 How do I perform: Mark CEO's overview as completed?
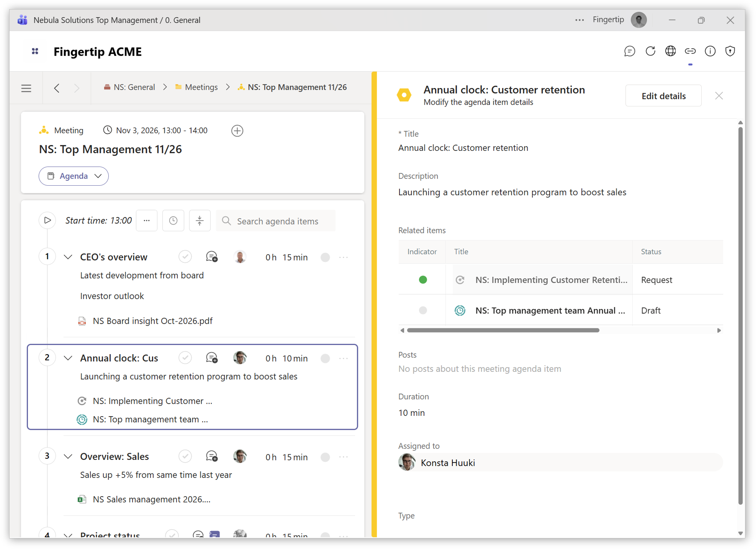point(185,257)
